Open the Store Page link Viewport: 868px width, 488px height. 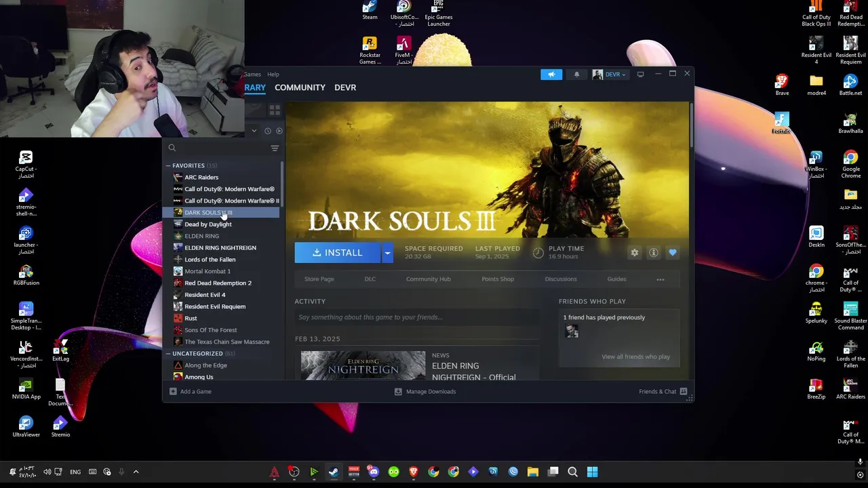(319, 279)
